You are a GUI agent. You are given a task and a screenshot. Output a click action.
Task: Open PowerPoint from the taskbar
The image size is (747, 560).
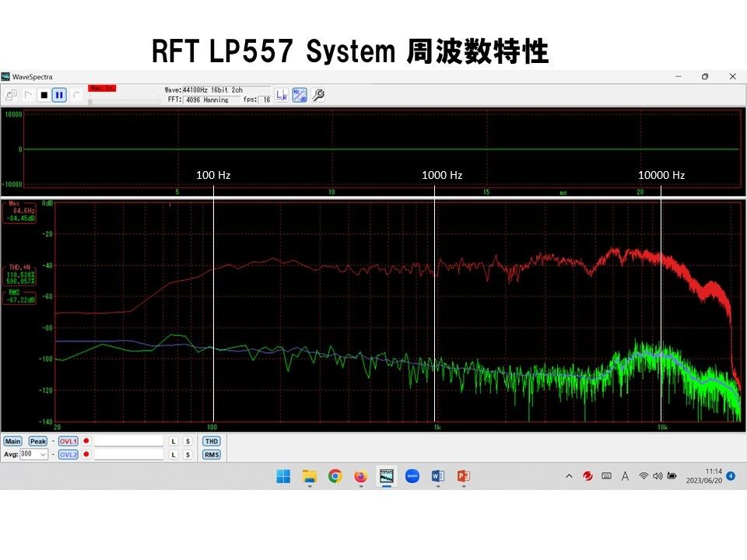[463, 476]
